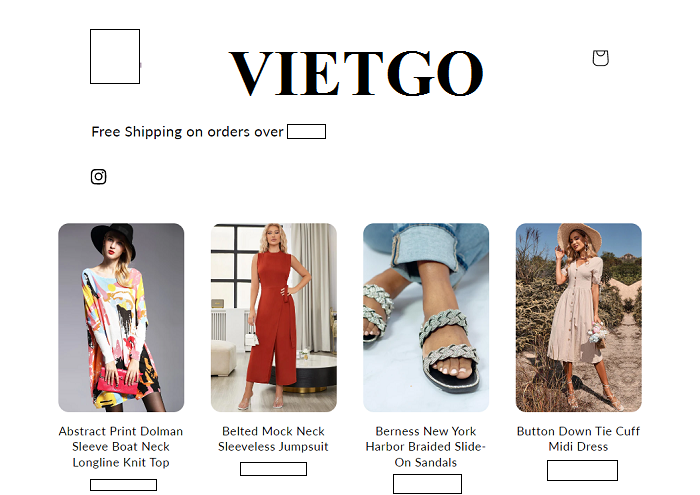This screenshot has height=495, width=700.
Task: Click the empty box left of logo
Action: coord(115,57)
